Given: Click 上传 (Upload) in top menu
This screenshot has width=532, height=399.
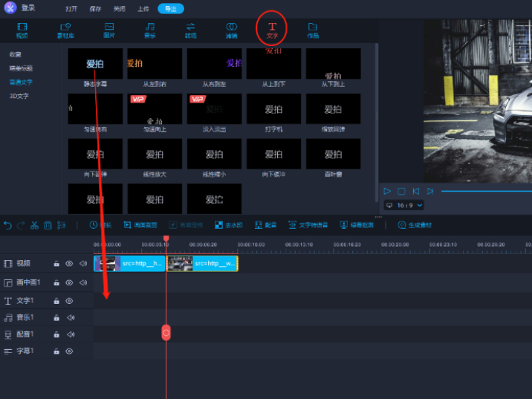Looking at the screenshot, I should click(143, 9).
